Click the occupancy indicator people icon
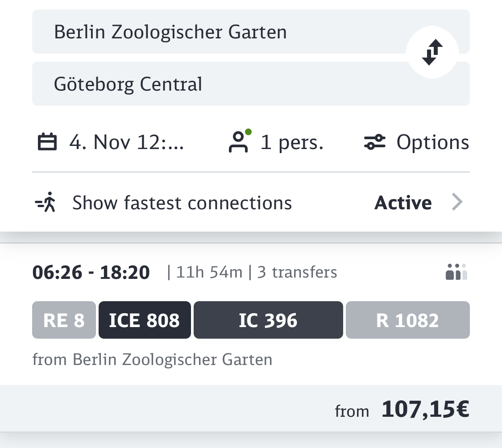Viewport: 502px width, 448px height. [x=456, y=272]
